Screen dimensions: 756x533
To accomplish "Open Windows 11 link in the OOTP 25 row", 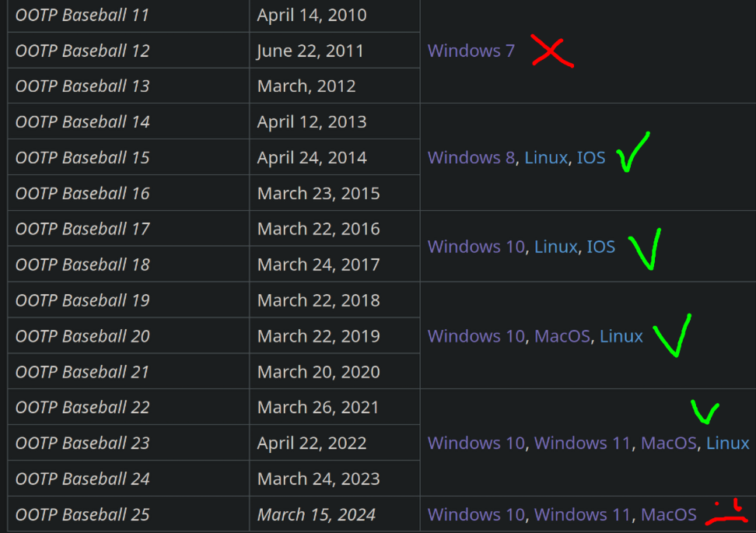I will tap(582, 514).
